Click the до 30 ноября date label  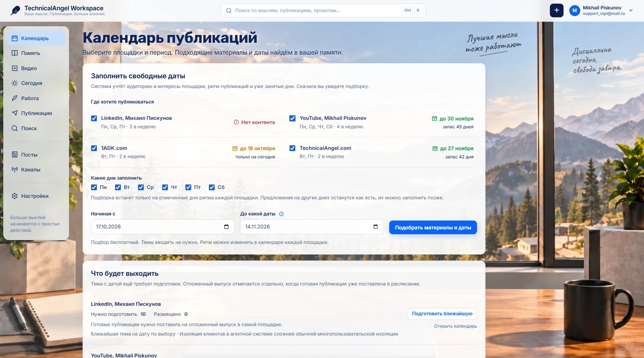456,119
